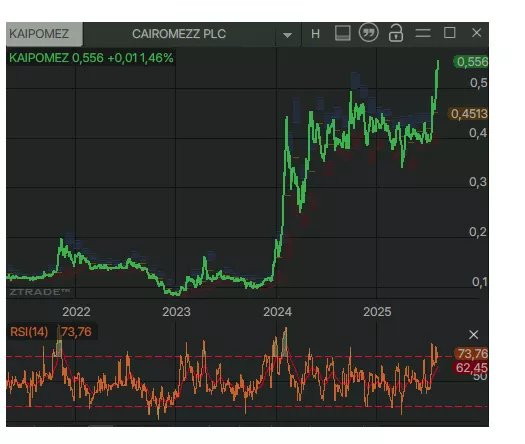Screen dimensions: 525x444
Task: Click the KAIPOMEZ ticker symbol field
Action: point(44,34)
